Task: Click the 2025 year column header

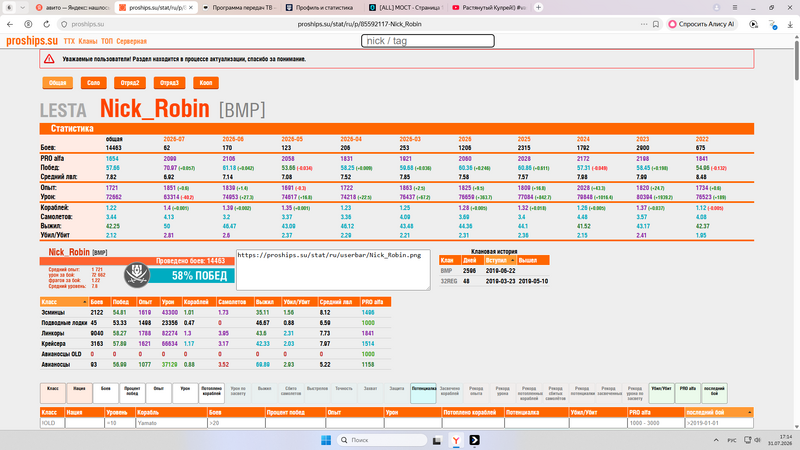Action: pos(524,139)
